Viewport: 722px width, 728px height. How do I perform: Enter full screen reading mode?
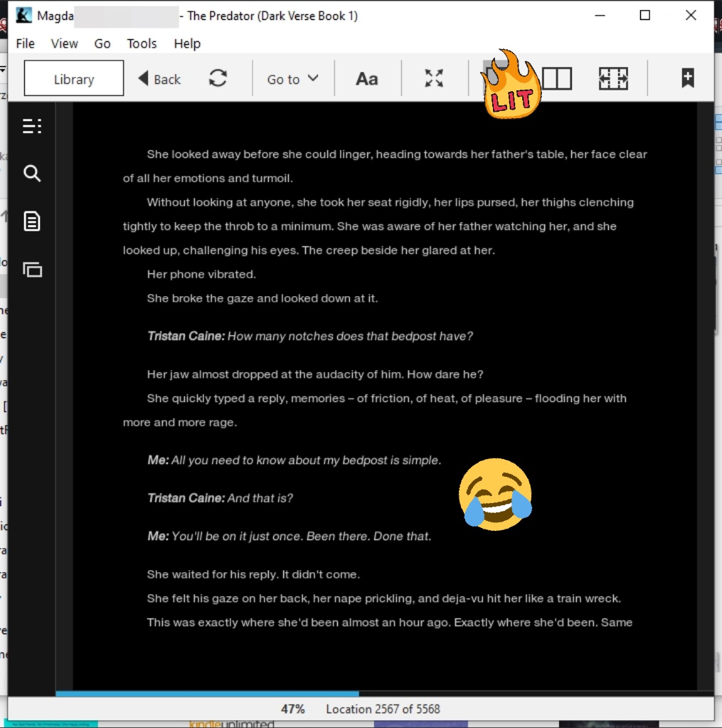point(434,78)
